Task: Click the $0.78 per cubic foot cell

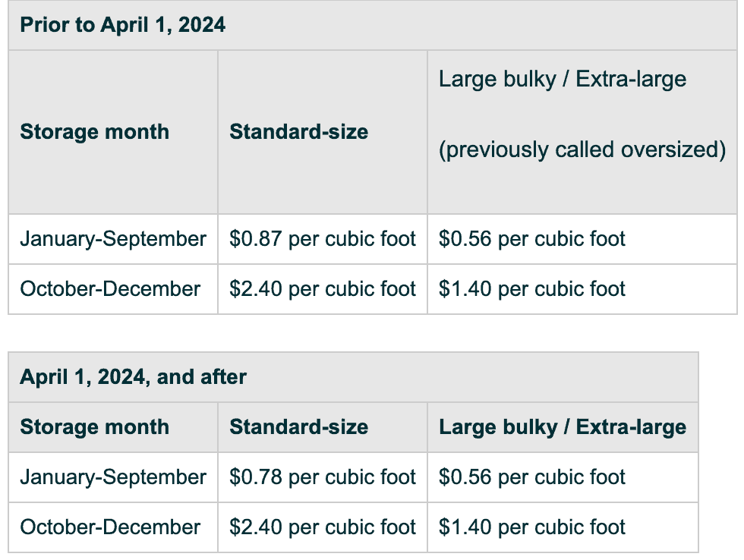Action: 323,477
